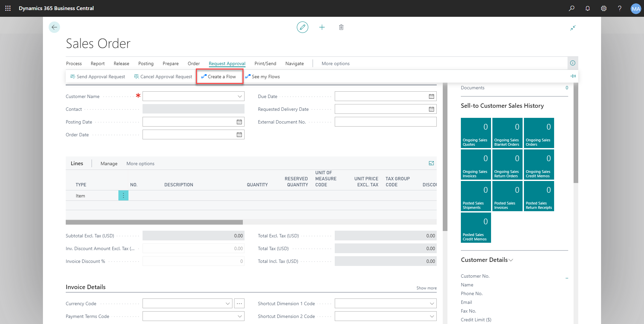Click the back arrow button
Viewport: 644px width, 324px height.
[x=54, y=27]
